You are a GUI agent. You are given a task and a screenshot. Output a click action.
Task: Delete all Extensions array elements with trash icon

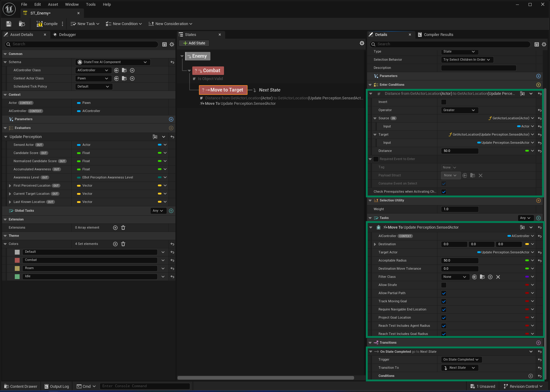[x=123, y=228]
